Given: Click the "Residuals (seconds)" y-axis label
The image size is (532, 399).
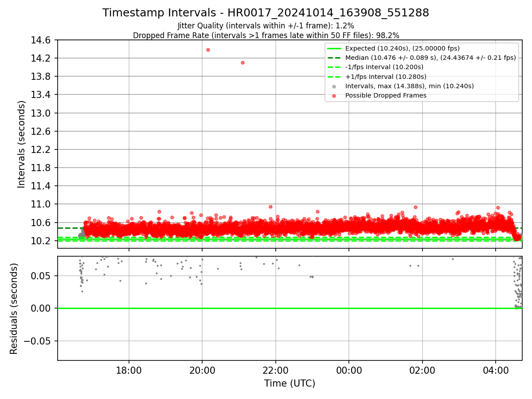Looking at the screenshot, I should 14,309.
